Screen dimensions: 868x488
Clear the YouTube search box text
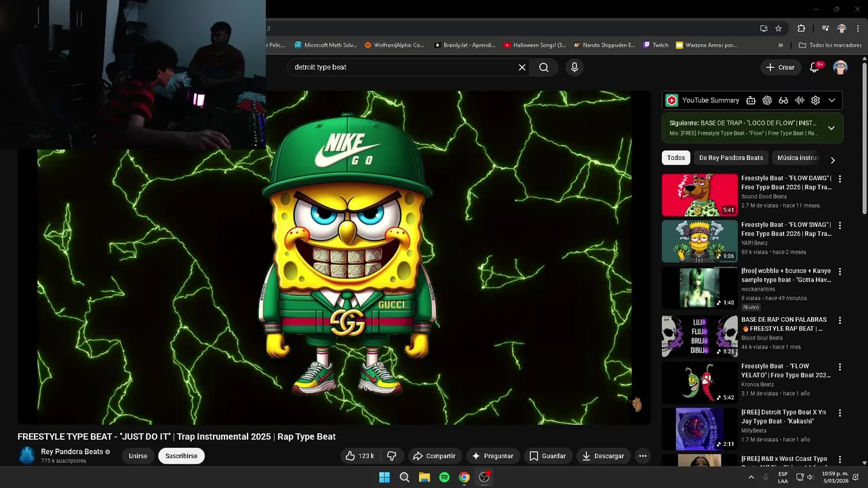point(522,67)
